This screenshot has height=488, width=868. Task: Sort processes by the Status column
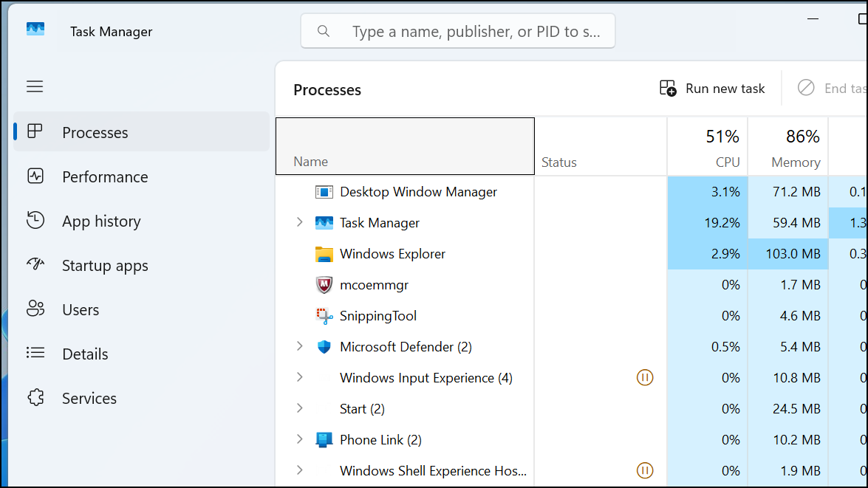pyautogui.click(x=601, y=146)
